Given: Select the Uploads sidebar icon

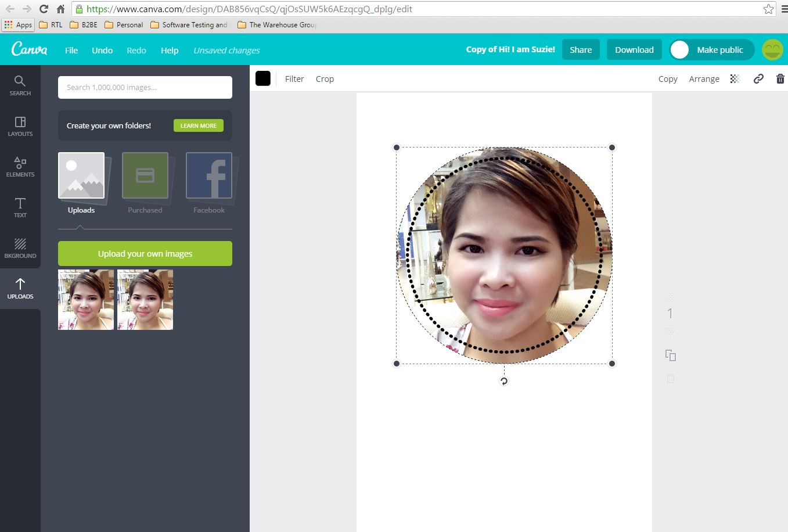Looking at the screenshot, I should (20, 288).
